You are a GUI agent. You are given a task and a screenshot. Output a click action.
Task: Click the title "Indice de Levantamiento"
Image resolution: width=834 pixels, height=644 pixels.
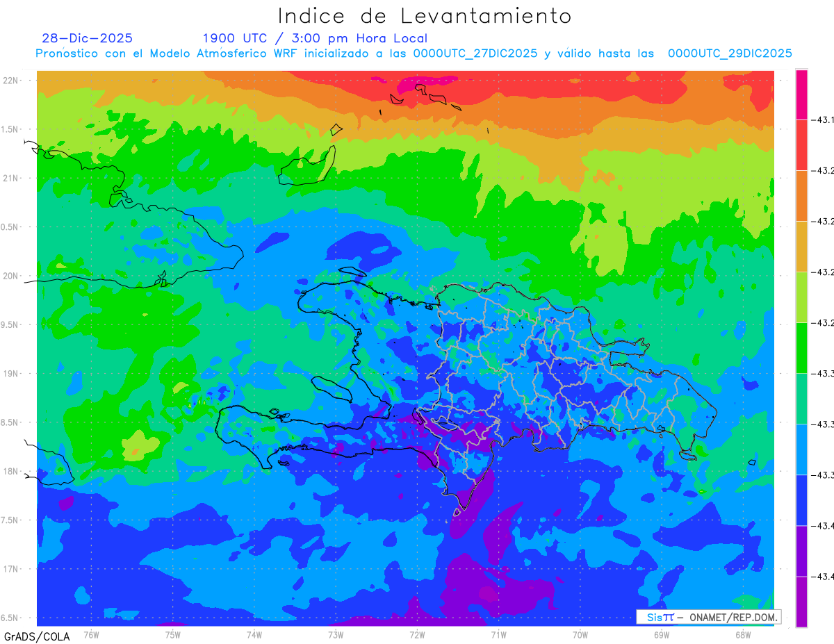(425, 16)
